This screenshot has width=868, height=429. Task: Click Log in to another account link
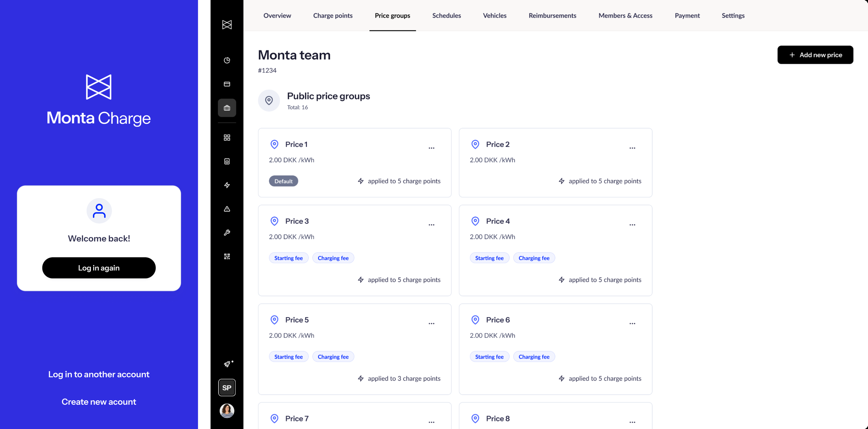[99, 374]
